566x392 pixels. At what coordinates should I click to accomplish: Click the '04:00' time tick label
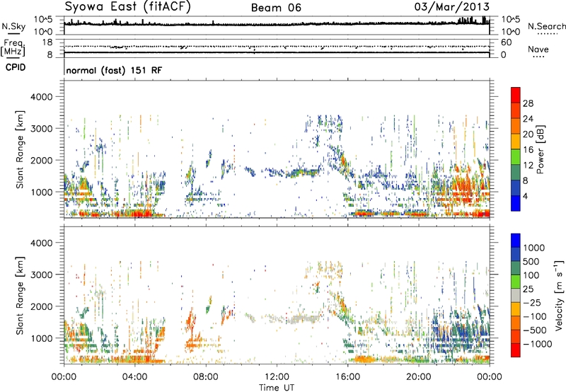tap(134, 377)
